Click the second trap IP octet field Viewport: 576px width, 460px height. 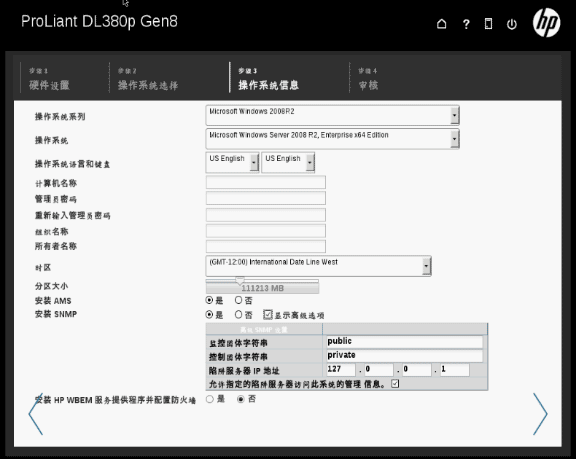379,370
